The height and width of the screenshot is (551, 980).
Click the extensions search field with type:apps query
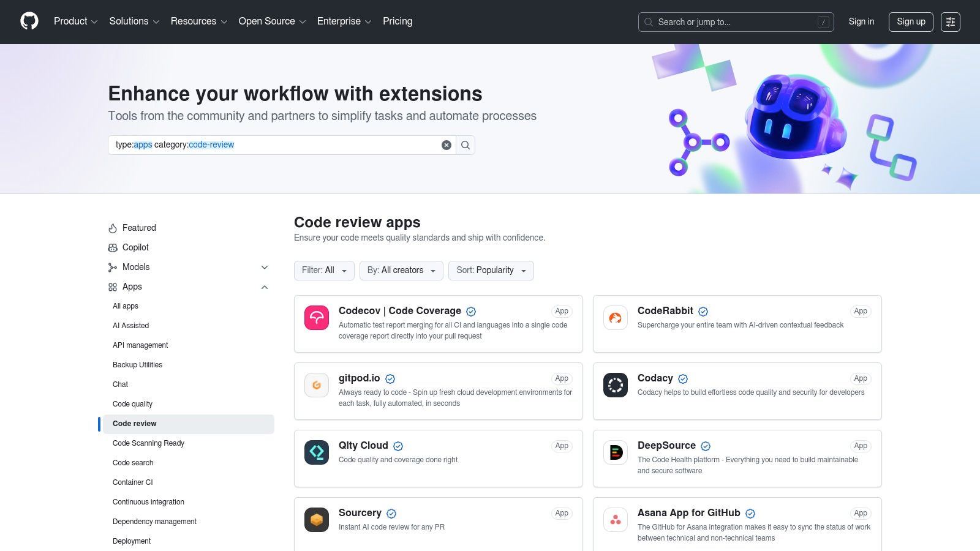point(282,145)
